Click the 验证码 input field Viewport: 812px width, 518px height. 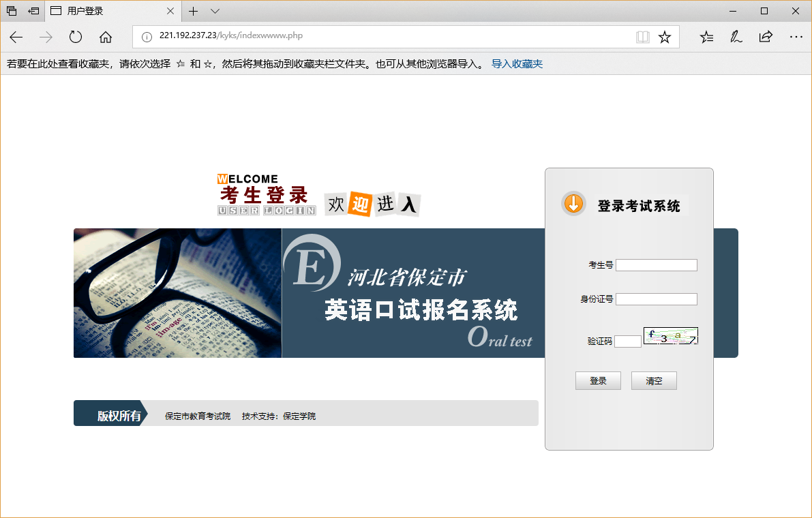click(627, 341)
